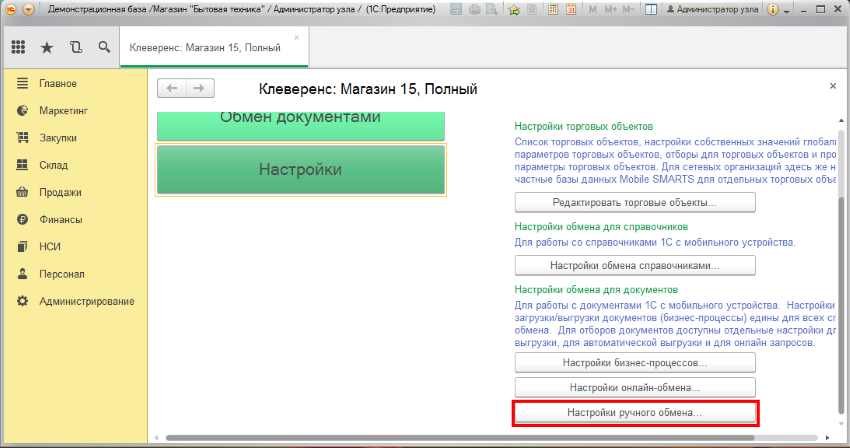Open Favorites star icon

pyautogui.click(x=47, y=48)
